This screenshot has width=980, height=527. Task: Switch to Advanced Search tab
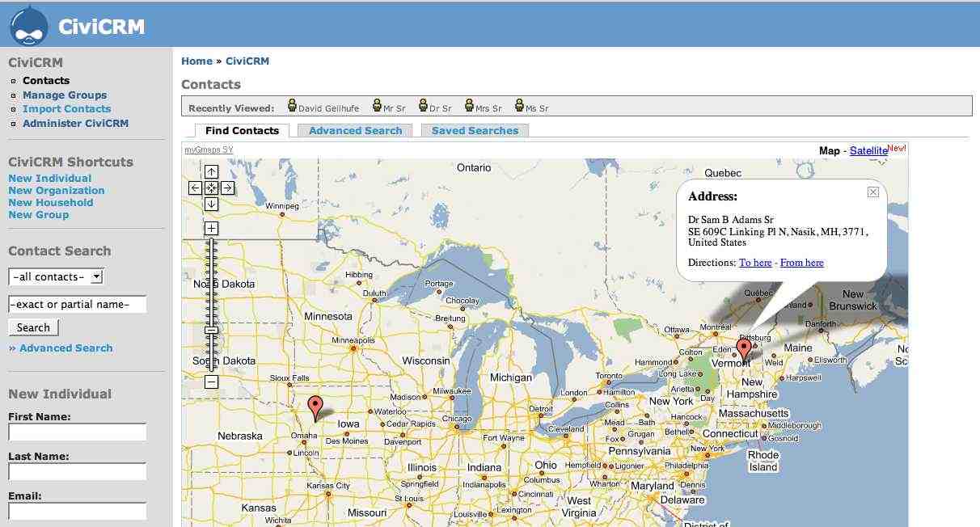click(355, 130)
